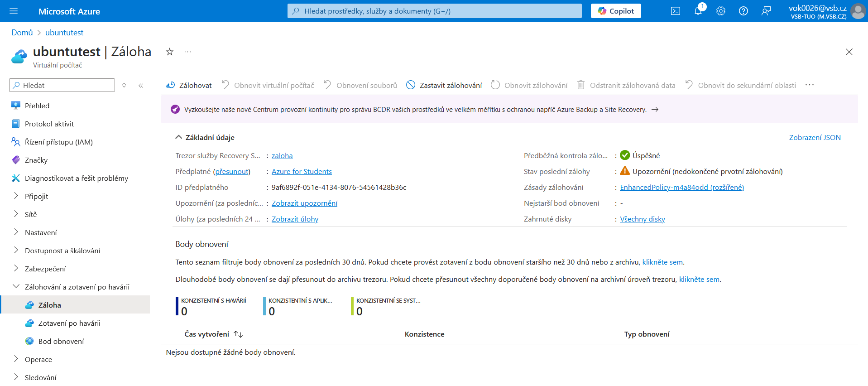The width and height of the screenshot is (868, 386).
Task: Click the Upozornění backup status text
Action: click(x=707, y=171)
